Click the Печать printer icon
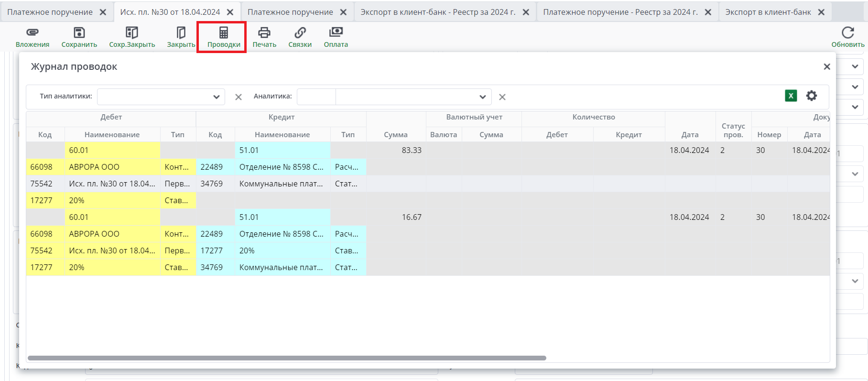 coord(264,33)
